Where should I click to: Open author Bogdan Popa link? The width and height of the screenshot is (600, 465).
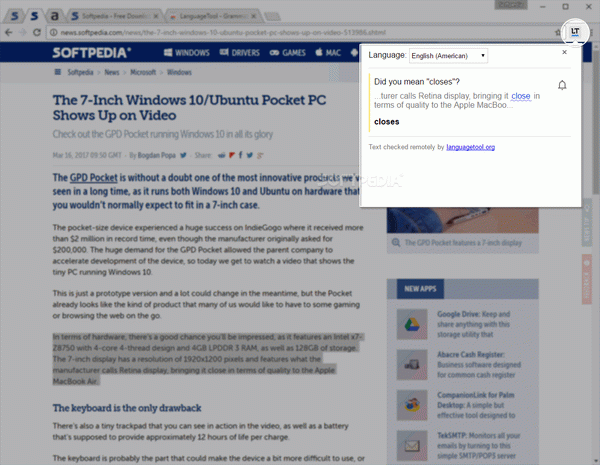pos(157,155)
